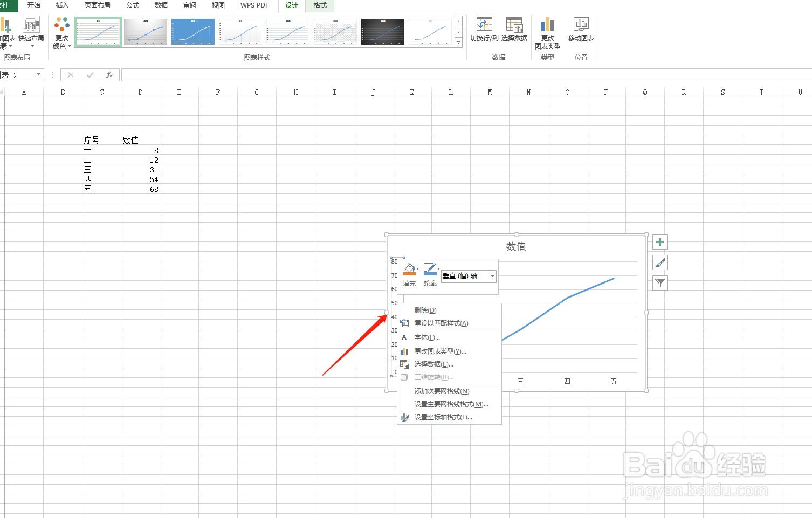812x518 pixels.
Task: Switch to the WPS PDF tab
Action: [x=254, y=5]
